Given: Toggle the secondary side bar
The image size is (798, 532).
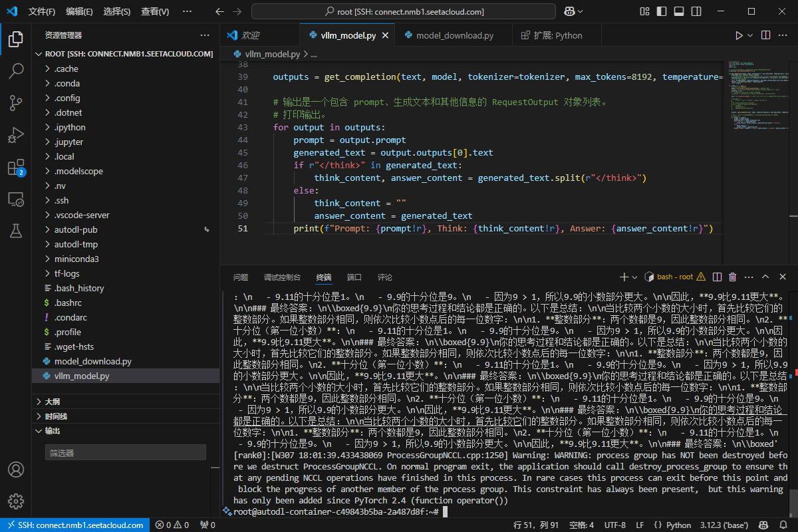Looking at the screenshot, I should pos(696,11).
